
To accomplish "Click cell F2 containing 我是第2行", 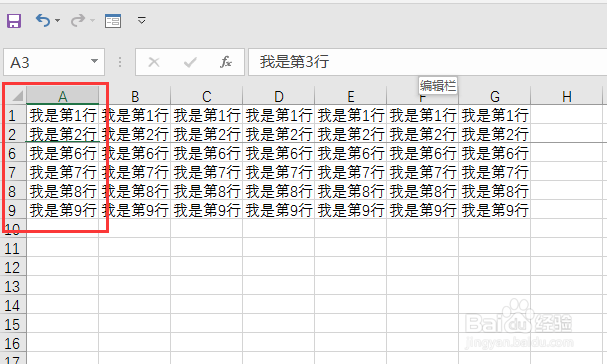I will tap(422, 134).
